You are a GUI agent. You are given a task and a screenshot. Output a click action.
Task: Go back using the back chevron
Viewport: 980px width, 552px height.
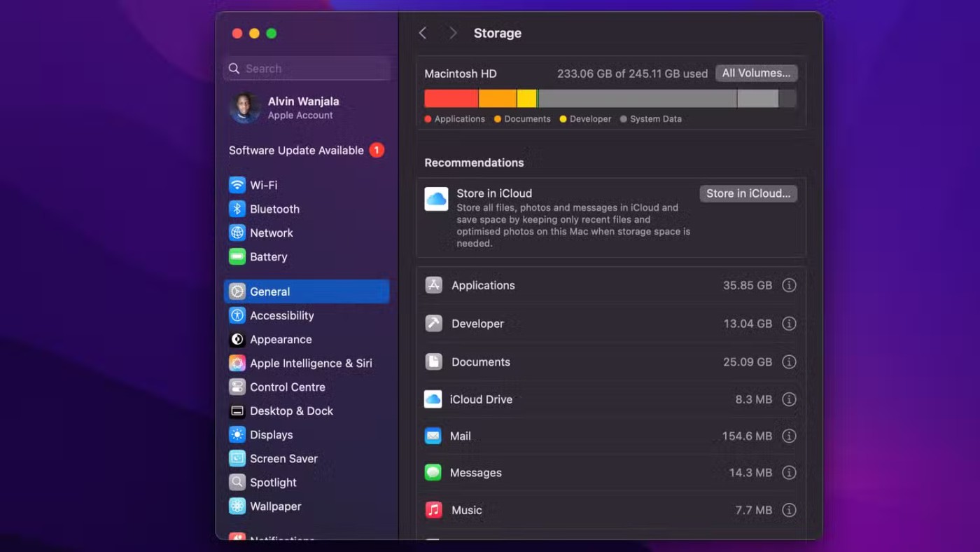click(423, 33)
